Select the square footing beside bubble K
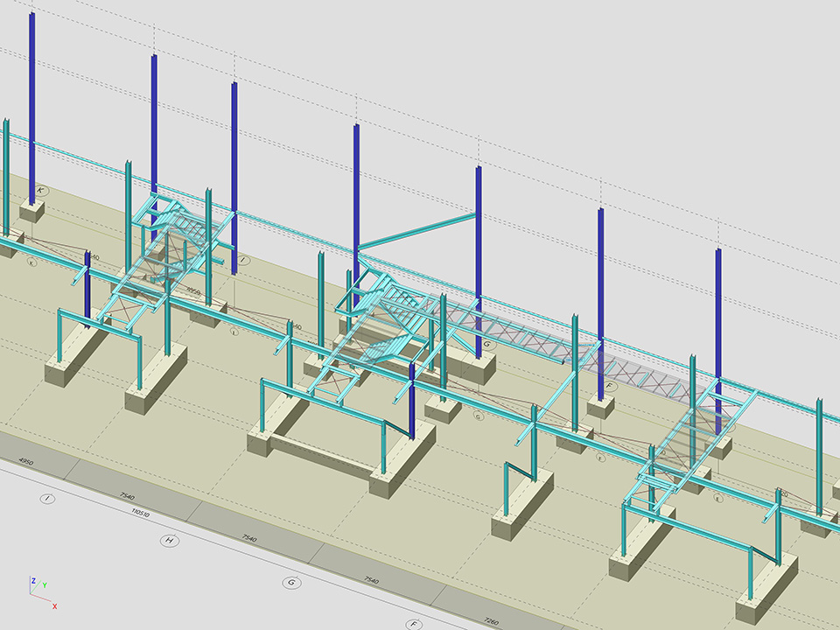The width and height of the screenshot is (840, 630). tap(32, 211)
